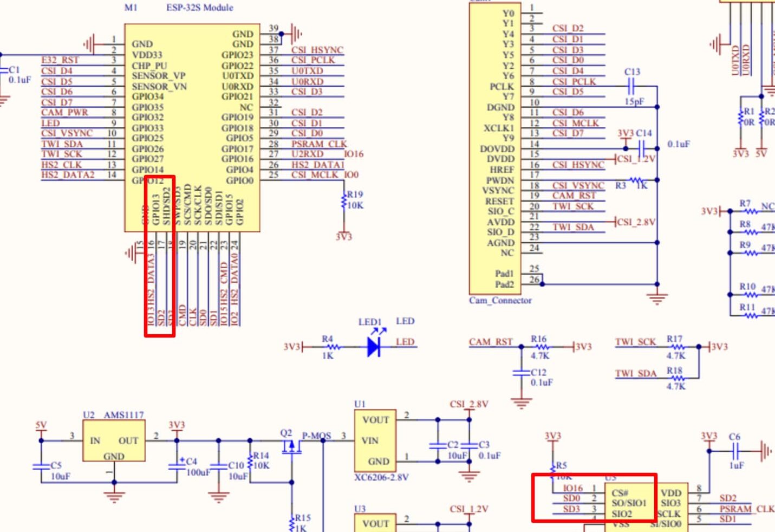Screen dimensions: 775x532
Task: Select the R16 4.7K resistor symbol
Action: [x=543, y=347]
